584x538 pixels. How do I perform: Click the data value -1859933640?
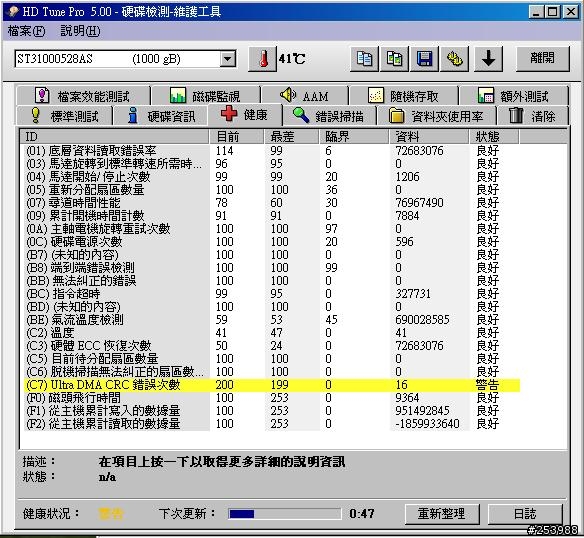427,424
